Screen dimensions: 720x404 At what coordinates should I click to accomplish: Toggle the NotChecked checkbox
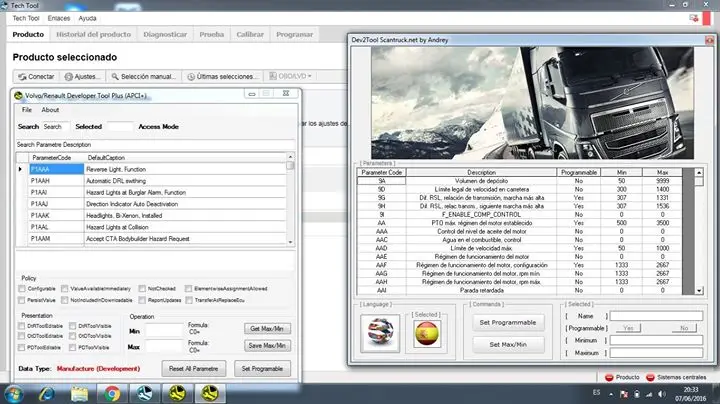coord(142,289)
